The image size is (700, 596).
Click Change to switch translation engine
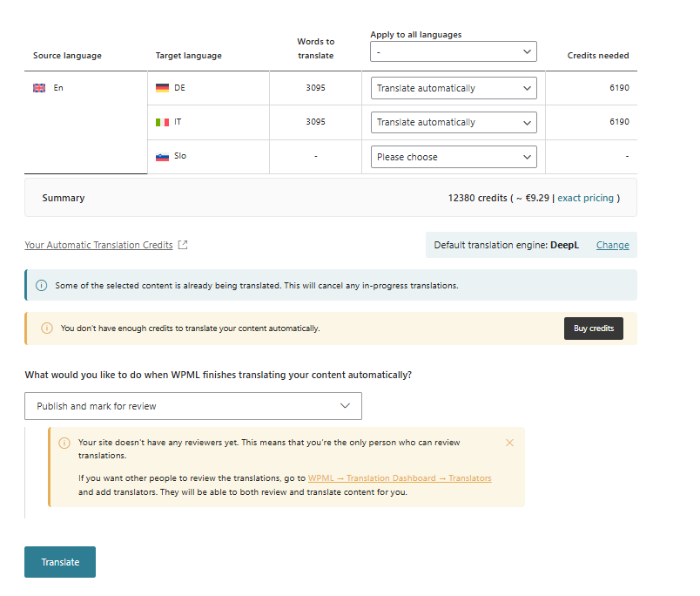(613, 245)
